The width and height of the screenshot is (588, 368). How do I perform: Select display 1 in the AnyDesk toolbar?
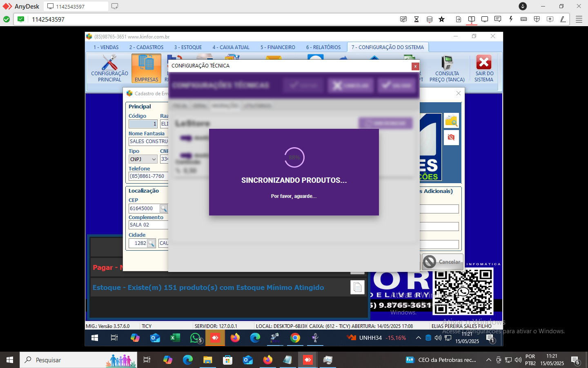point(472,19)
